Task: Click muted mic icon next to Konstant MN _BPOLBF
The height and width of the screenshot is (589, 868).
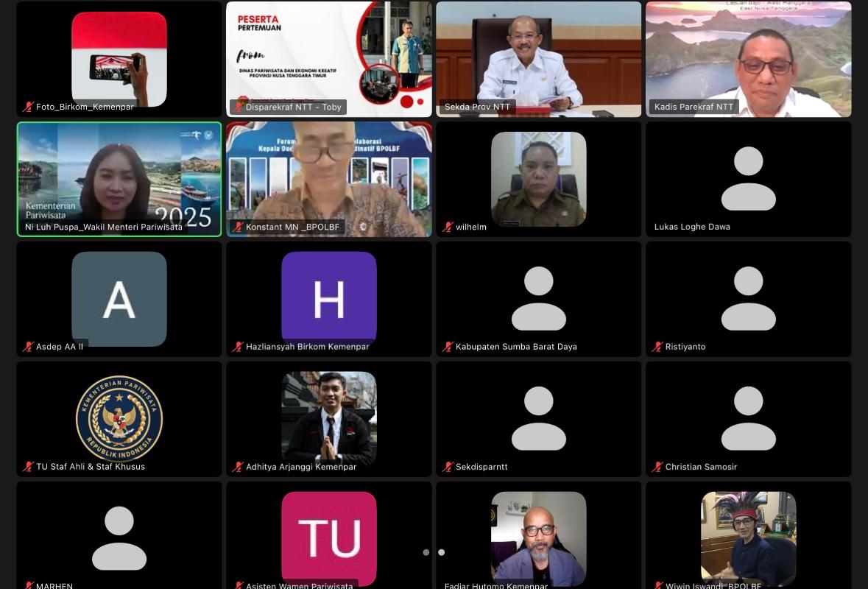Action: [238, 228]
